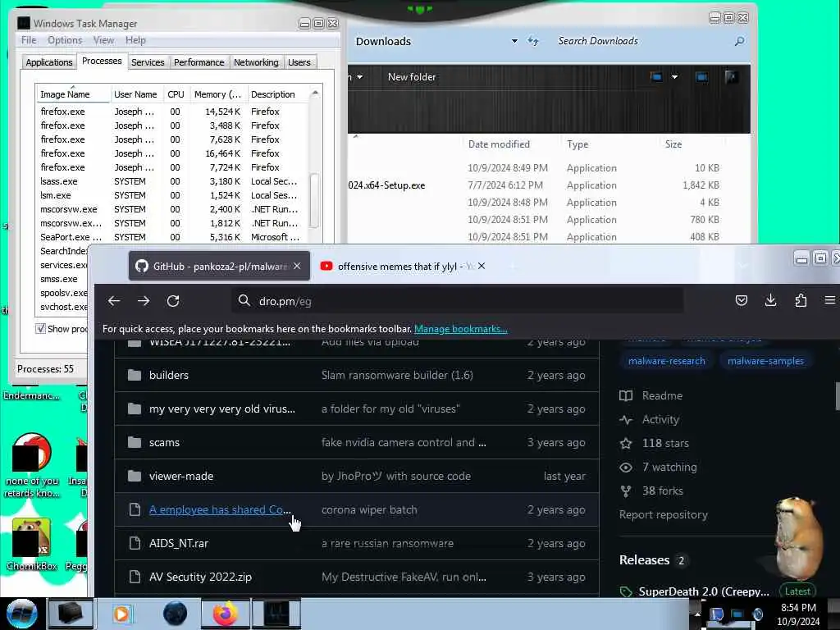Open A employee has shared Co... file
Screen dimensions: 840x630
coord(220,510)
